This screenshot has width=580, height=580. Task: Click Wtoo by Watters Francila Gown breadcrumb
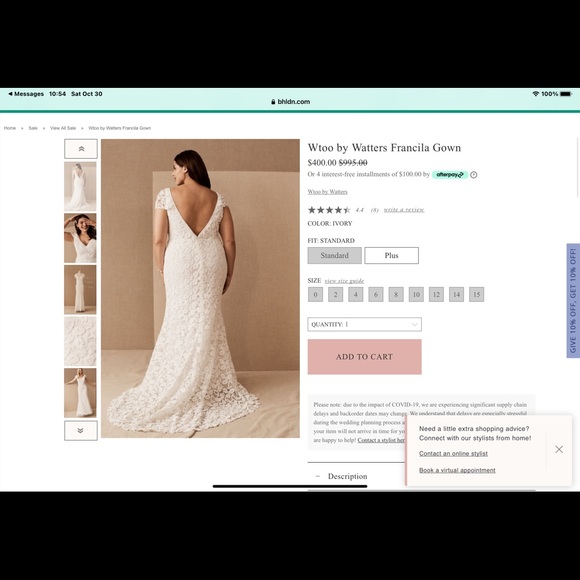(119, 128)
